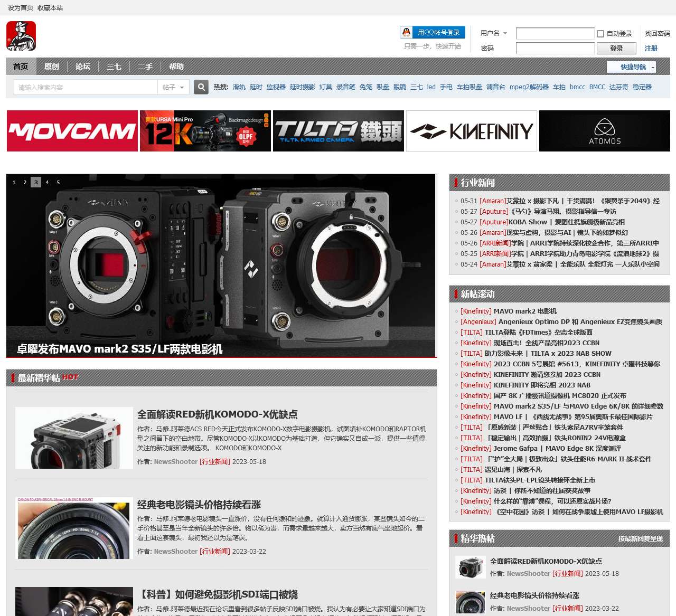Expand the 用户名 login type dropdown
Viewport: 676px width, 616px height.
pyautogui.click(x=494, y=33)
